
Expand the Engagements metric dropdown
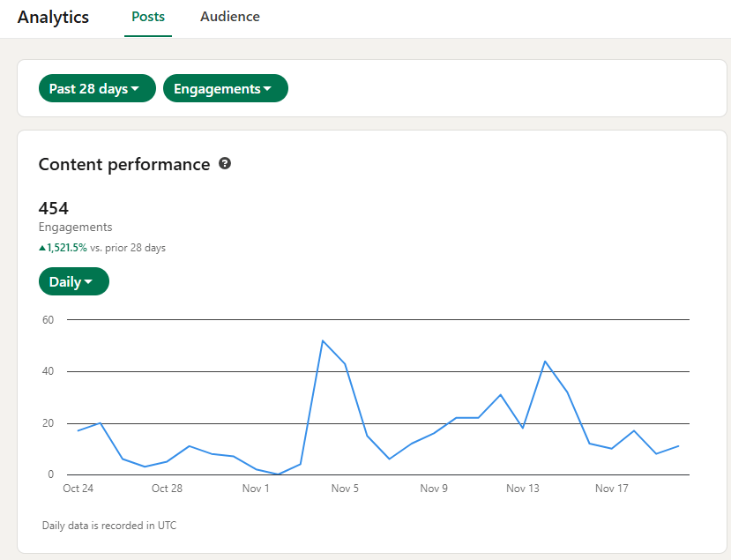[225, 89]
